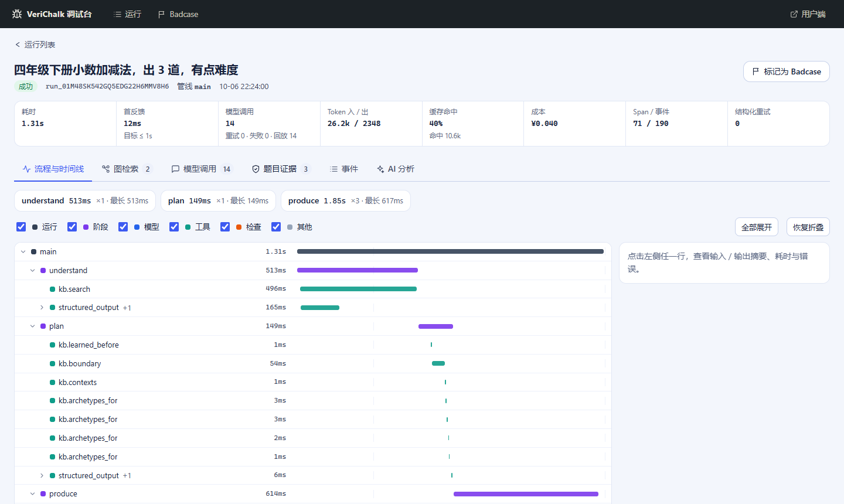The height and width of the screenshot is (504, 844).
Task: Click the shield icon on 题目证据 tab
Action: pos(256,169)
